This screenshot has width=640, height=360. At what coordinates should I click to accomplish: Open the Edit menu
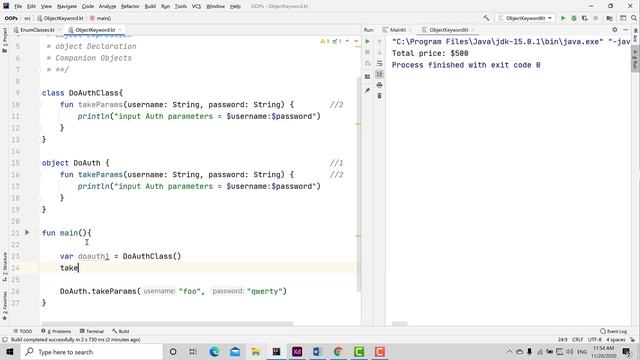[31, 6]
